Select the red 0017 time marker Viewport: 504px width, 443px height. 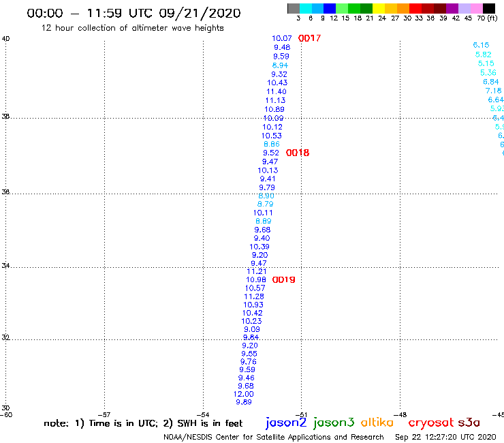click(x=309, y=38)
